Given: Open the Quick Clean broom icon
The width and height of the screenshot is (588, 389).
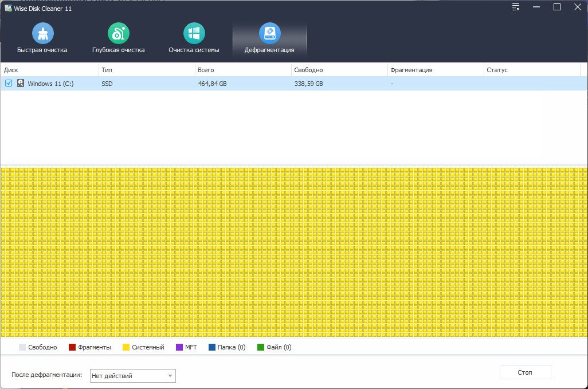Looking at the screenshot, I should pyautogui.click(x=43, y=33).
